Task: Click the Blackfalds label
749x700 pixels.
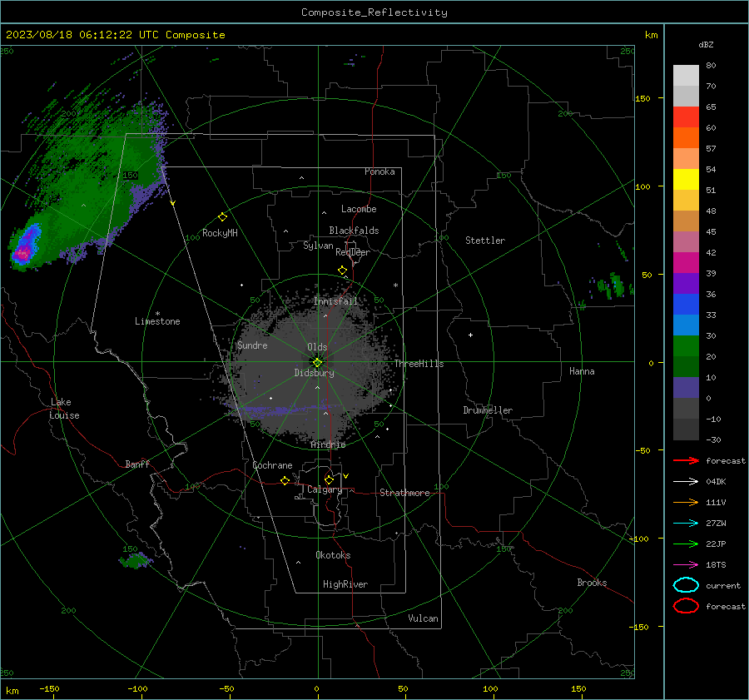Action: [x=354, y=231]
